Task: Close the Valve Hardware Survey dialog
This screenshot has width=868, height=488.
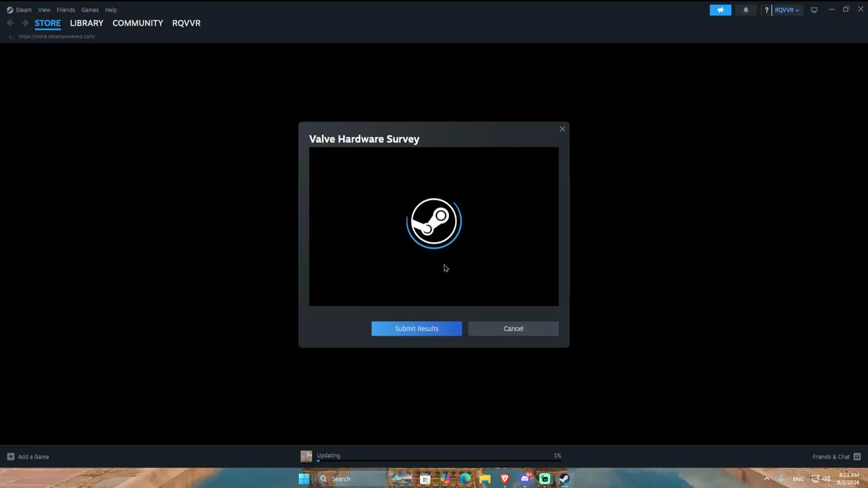Action: point(562,129)
